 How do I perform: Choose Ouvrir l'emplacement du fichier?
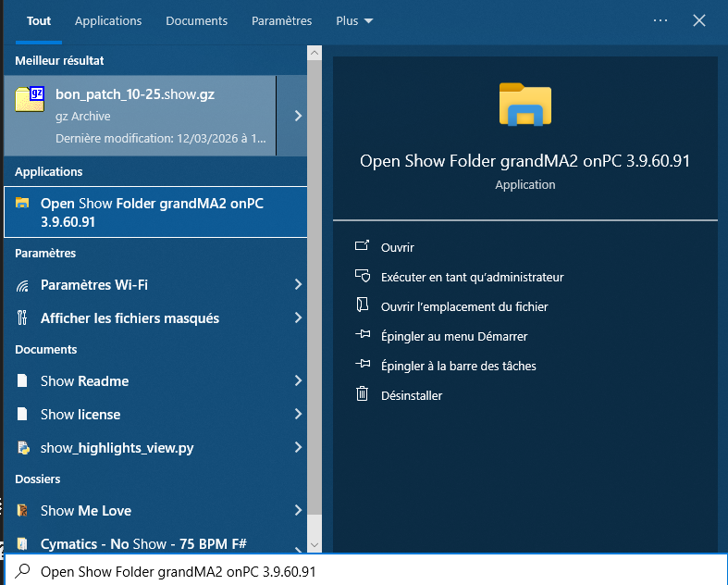coord(464,307)
